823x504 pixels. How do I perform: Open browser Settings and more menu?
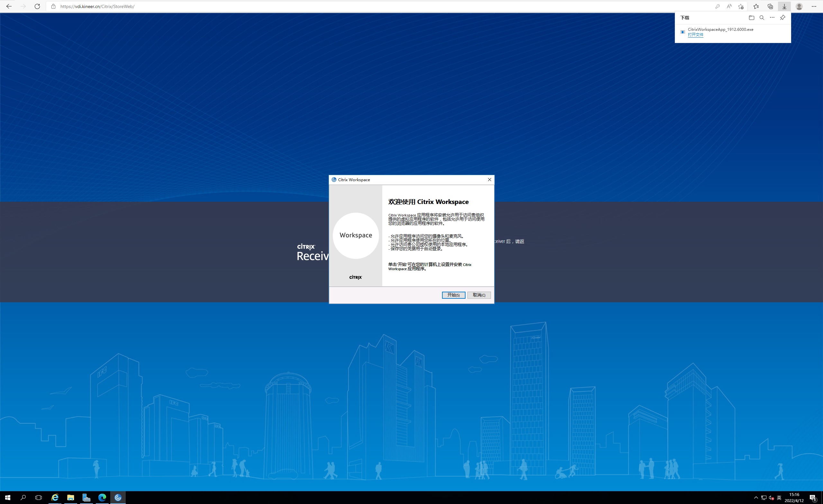pos(814,6)
